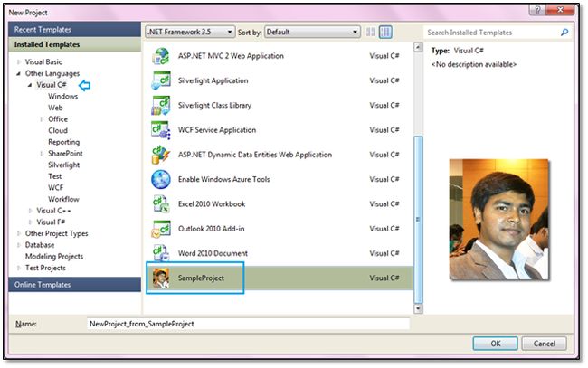Screen dimensions: 588x368
Task: Open the .NET Framework 3.5 version dropdown
Action: [x=190, y=32]
